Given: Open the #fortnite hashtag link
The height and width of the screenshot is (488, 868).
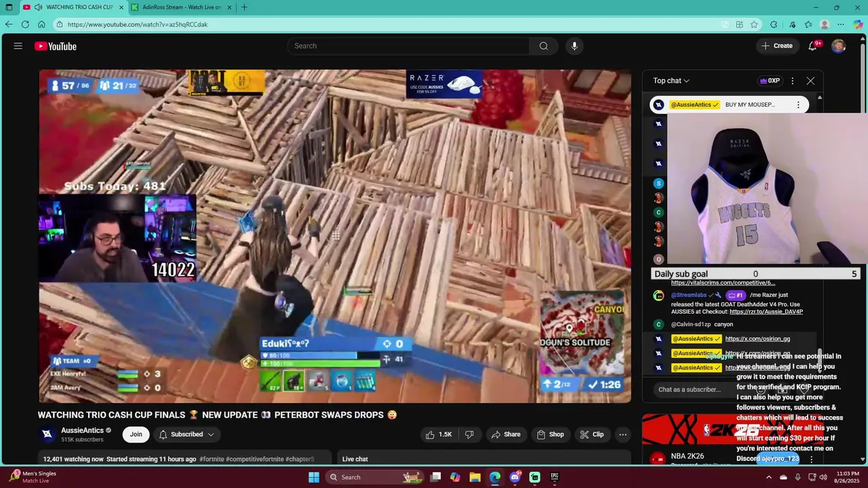Looking at the screenshot, I should pos(212,460).
